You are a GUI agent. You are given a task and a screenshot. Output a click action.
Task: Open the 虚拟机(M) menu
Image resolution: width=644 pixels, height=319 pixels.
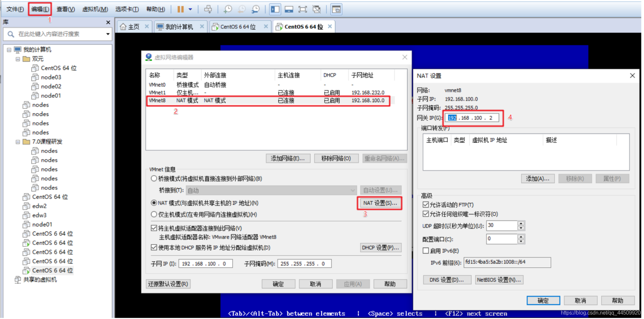[95, 9]
